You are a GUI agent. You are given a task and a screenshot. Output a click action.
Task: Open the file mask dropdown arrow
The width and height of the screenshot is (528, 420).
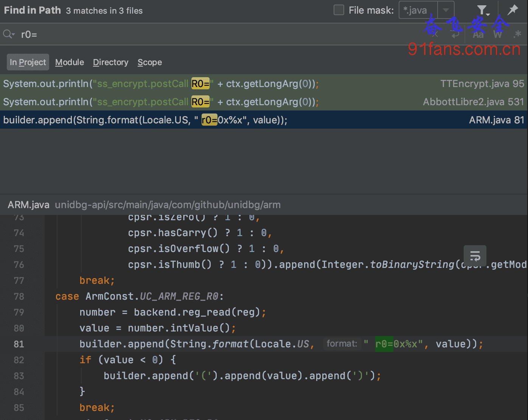(446, 10)
